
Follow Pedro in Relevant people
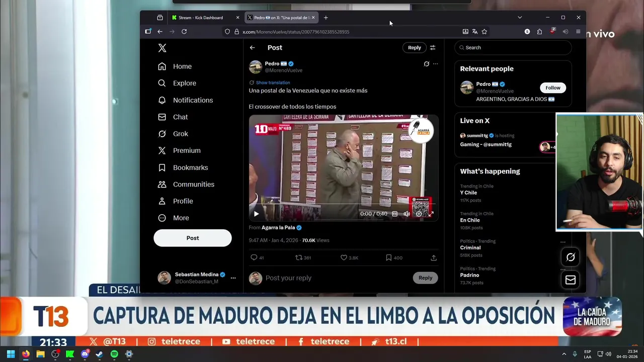click(553, 87)
